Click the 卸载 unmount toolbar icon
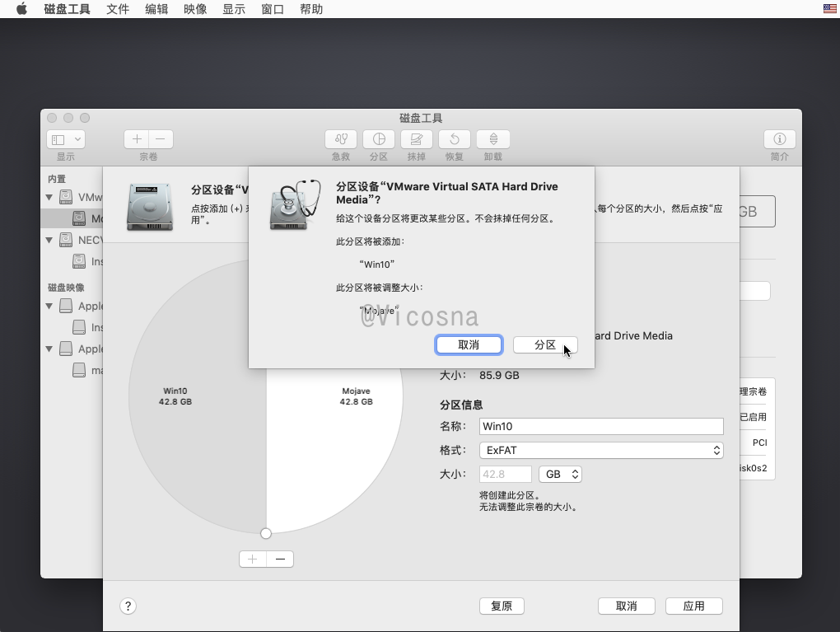840x632 pixels. click(x=492, y=139)
